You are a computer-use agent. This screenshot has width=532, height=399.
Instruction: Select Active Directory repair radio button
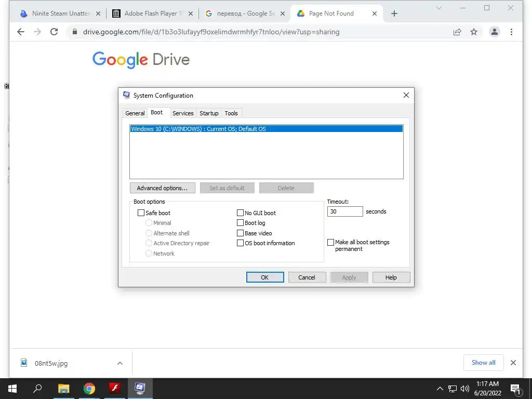pyautogui.click(x=149, y=243)
